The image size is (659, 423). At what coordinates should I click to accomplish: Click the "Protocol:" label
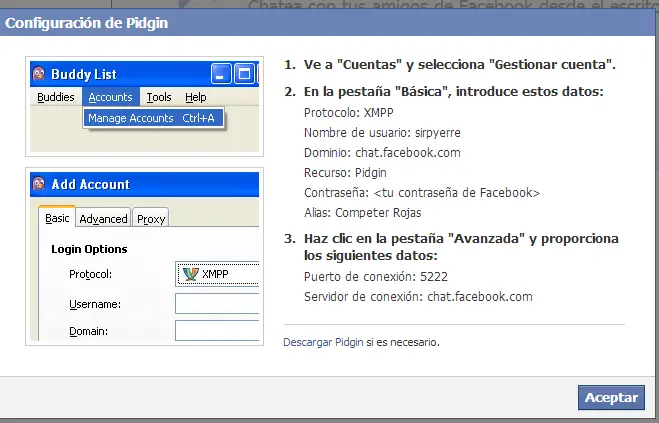[x=90, y=274]
